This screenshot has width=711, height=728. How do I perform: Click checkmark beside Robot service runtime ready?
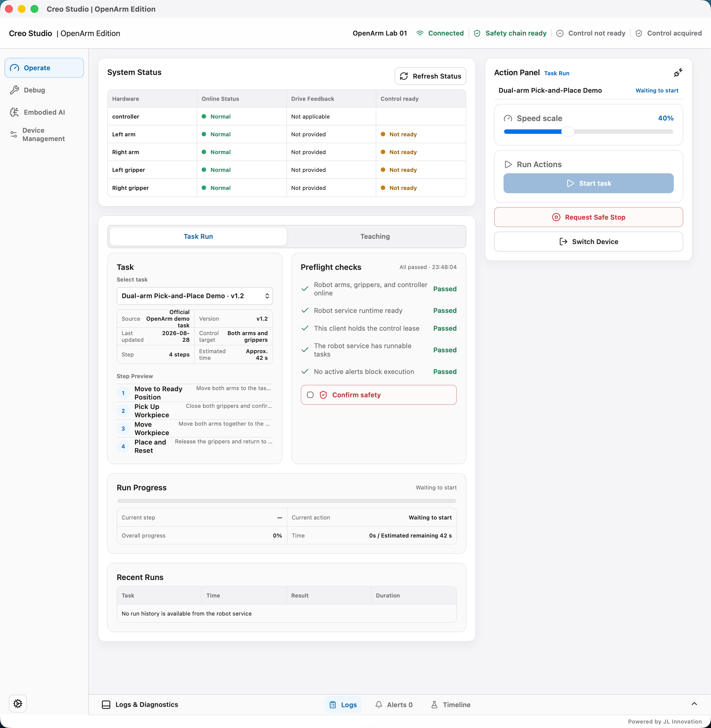305,311
